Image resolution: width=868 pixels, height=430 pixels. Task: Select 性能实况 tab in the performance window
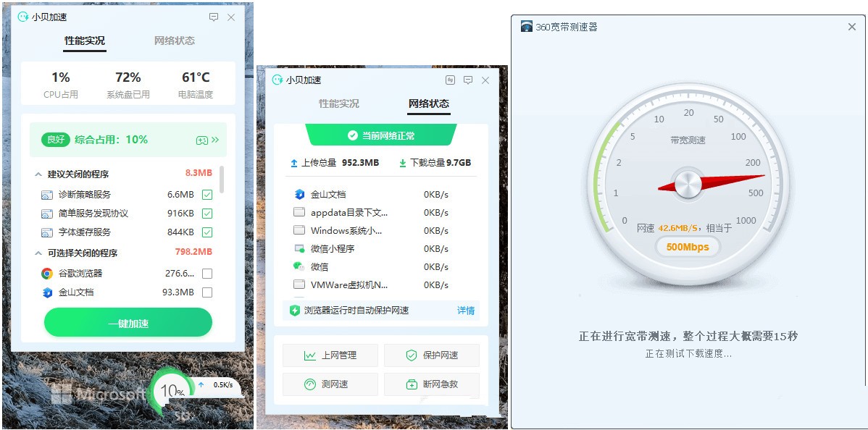click(85, 41)
